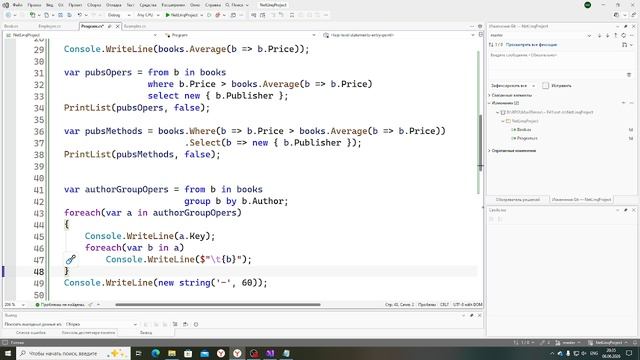Stage all changes with the plus icon
The height and width of the screenshot is (360, 640).
[x=624, y=103]
